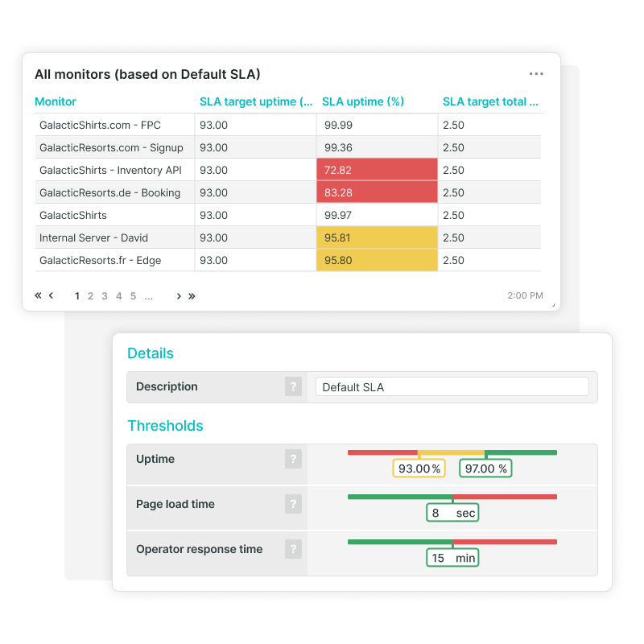The width and height of the screenshot is (644, 644).
Task: Click the Operator response time label
Action: tap(199, 549)
